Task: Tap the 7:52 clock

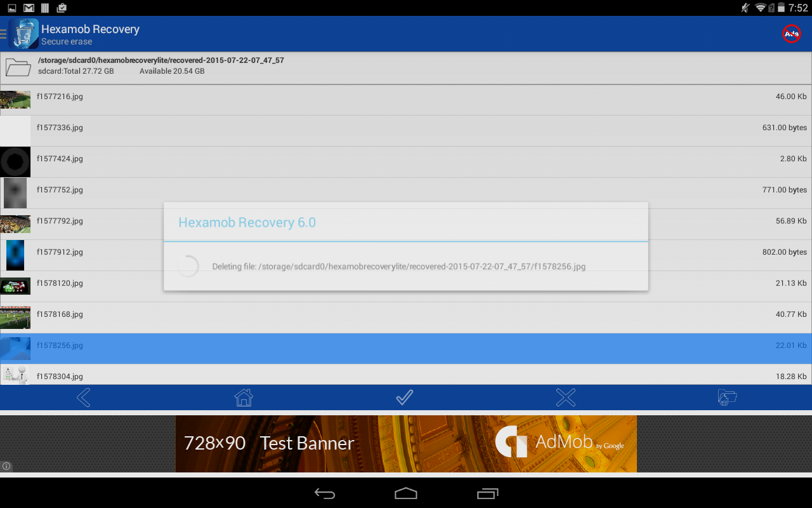Action: coord(799,8)
